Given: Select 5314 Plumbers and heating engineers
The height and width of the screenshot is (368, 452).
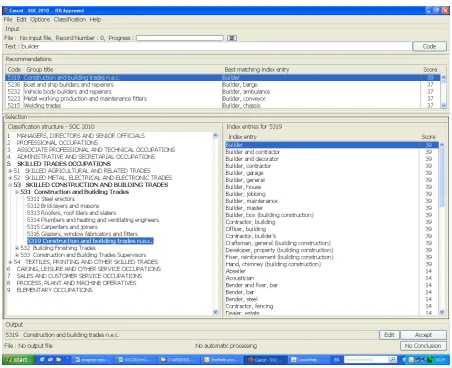Looking at the screenshot, I should point(93,220).
